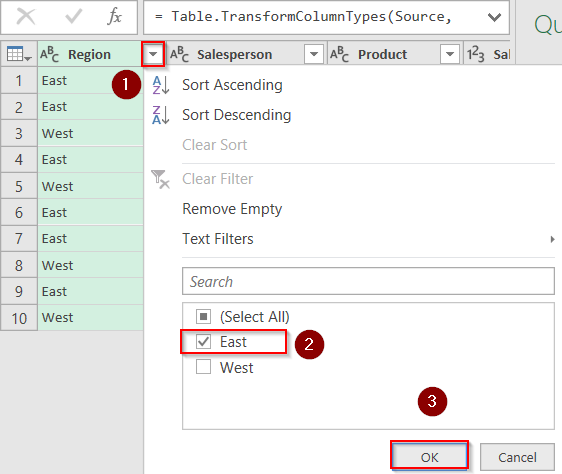Viewport: 562px width, 474px height.
Task: Click the Clear Filter funnel icon
Action: click(160, 179)
